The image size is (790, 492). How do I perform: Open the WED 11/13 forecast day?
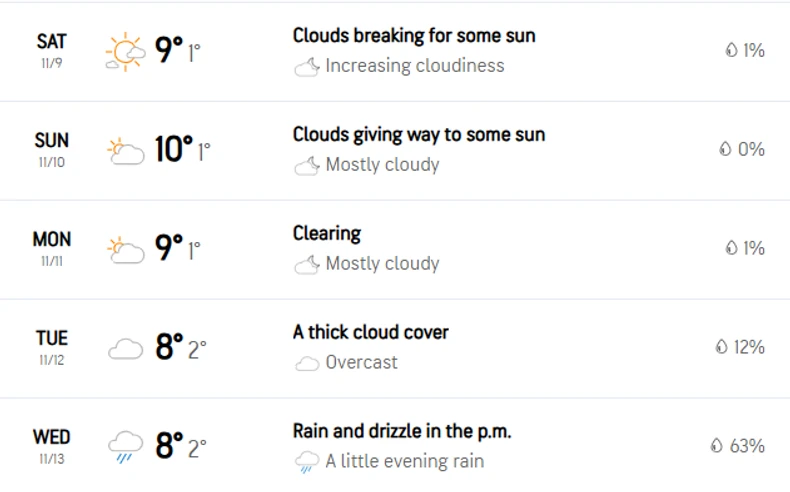tap(51, 445)
